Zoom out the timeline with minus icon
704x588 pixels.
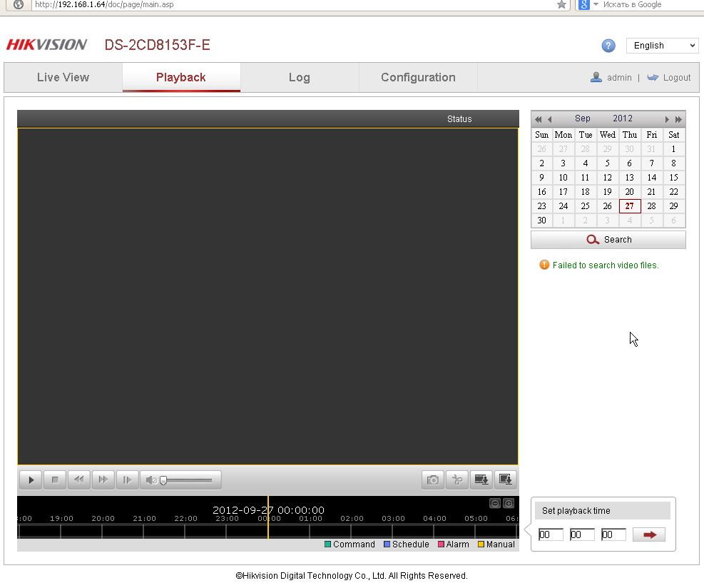(495, 503)
